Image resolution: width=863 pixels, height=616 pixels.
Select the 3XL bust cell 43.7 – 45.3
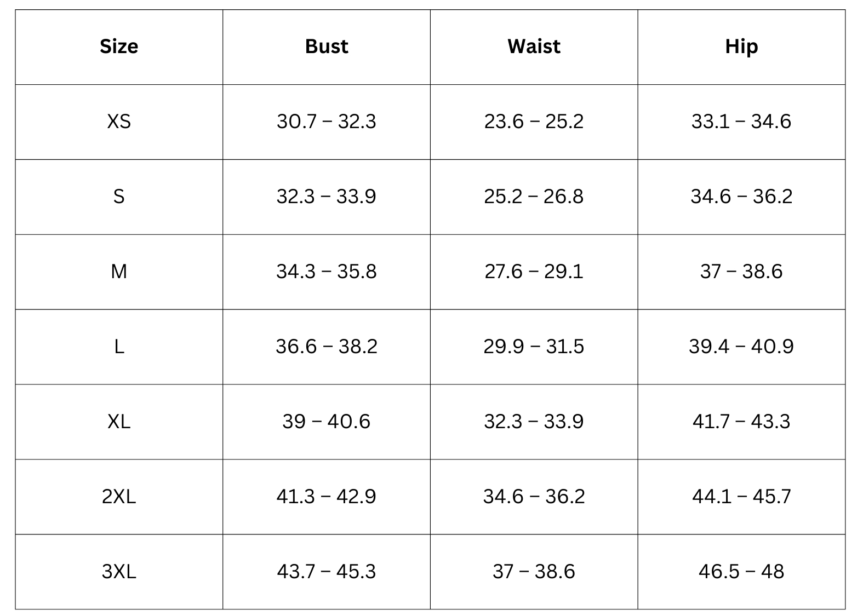327,572
